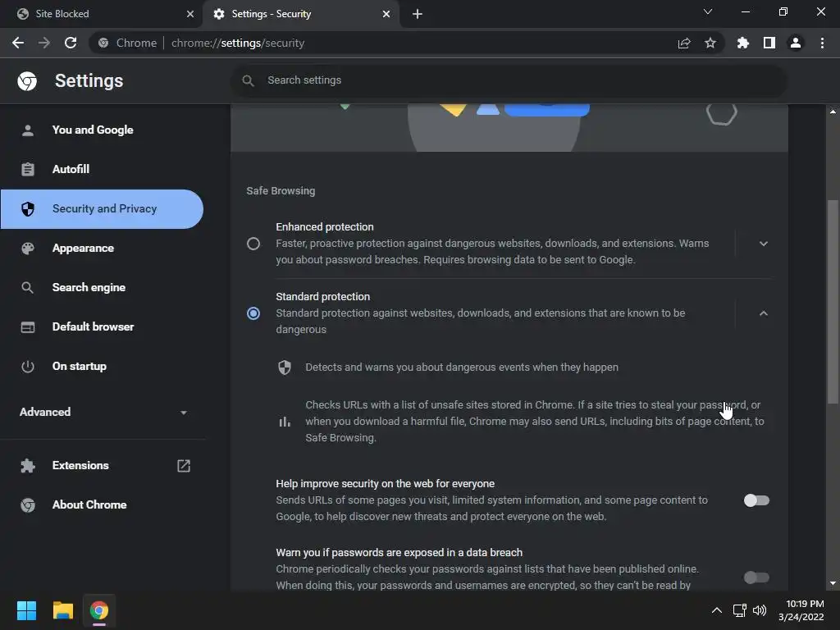
Task: Switch to the Settings - Security tab
Action: pyautogui.click(x=300, y=14)
